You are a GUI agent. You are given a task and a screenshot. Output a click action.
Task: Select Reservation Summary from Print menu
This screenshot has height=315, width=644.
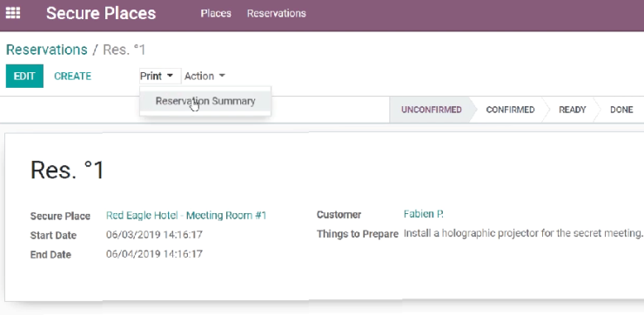click(205, 101)
